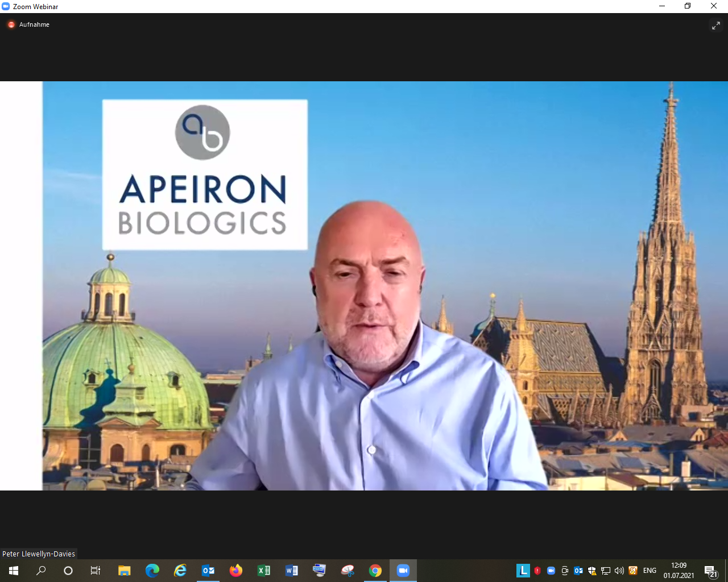Open notification center with 21 notifications
The height and width of the screenshot is (582, 728).
pyautogui.click(x=710, y=571)
